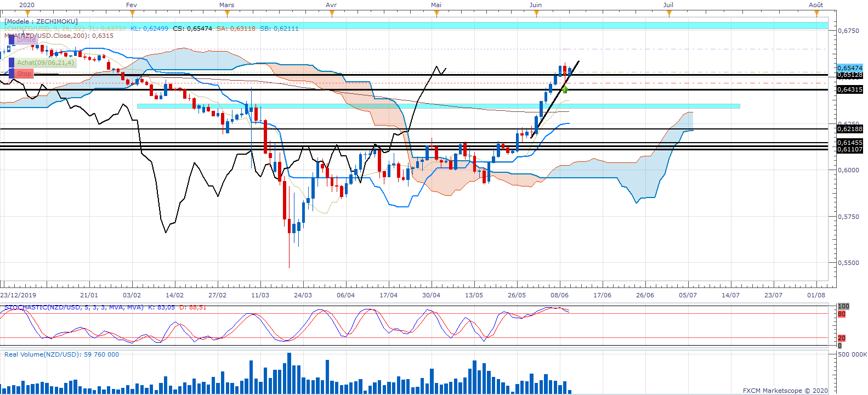The width and height of the screenshot is (868, 395).
Task: Click the green buy arrow on the chart
Action: pyautogui.click(x=565, y=89)
